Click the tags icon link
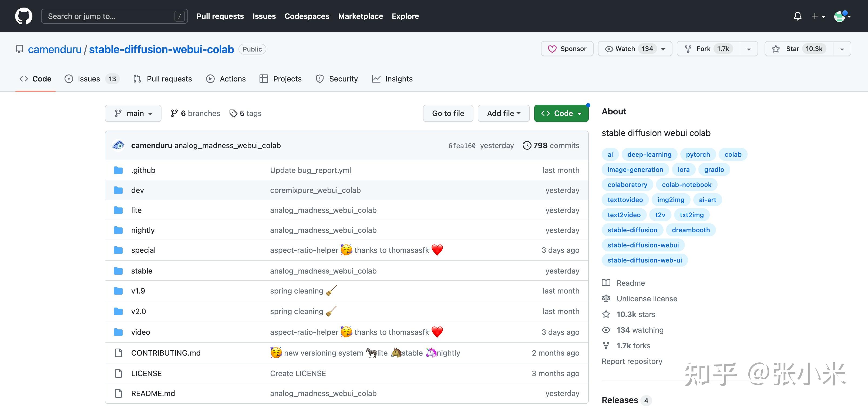 233,113
